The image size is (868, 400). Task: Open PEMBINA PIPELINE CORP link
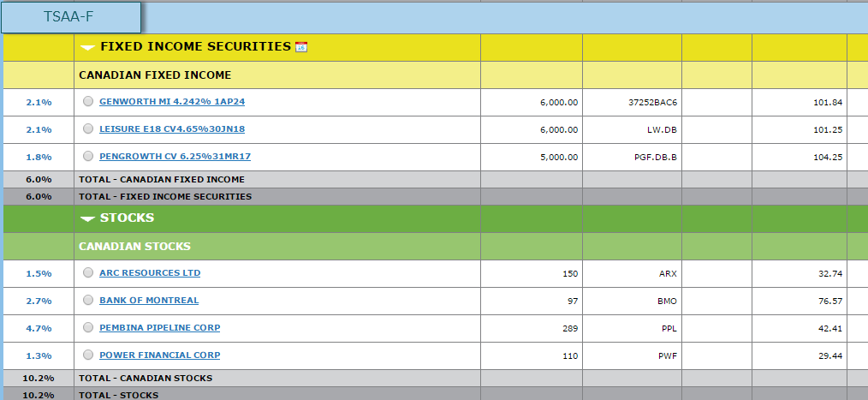point(159,327)
